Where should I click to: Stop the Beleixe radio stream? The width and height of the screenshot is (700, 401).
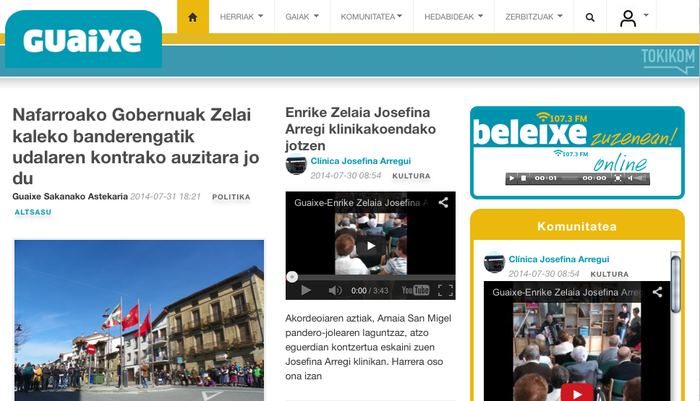pos(523,178)
